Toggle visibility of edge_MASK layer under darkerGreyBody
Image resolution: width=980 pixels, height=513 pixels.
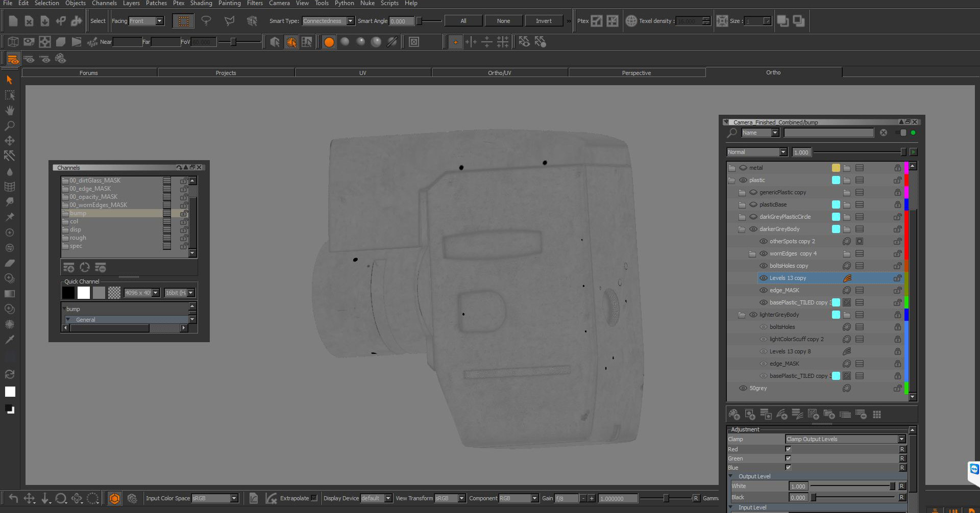[764, 290]
